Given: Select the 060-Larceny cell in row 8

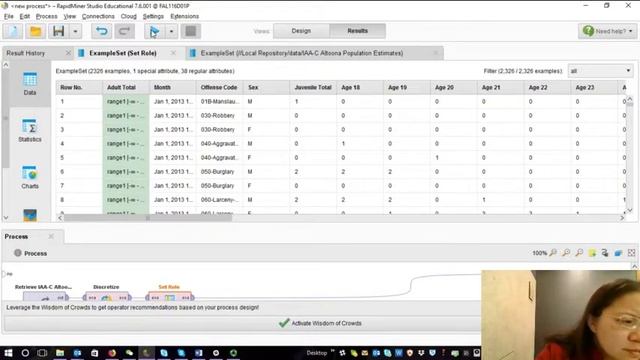Looking at the screenshot, I should (220, 200).
